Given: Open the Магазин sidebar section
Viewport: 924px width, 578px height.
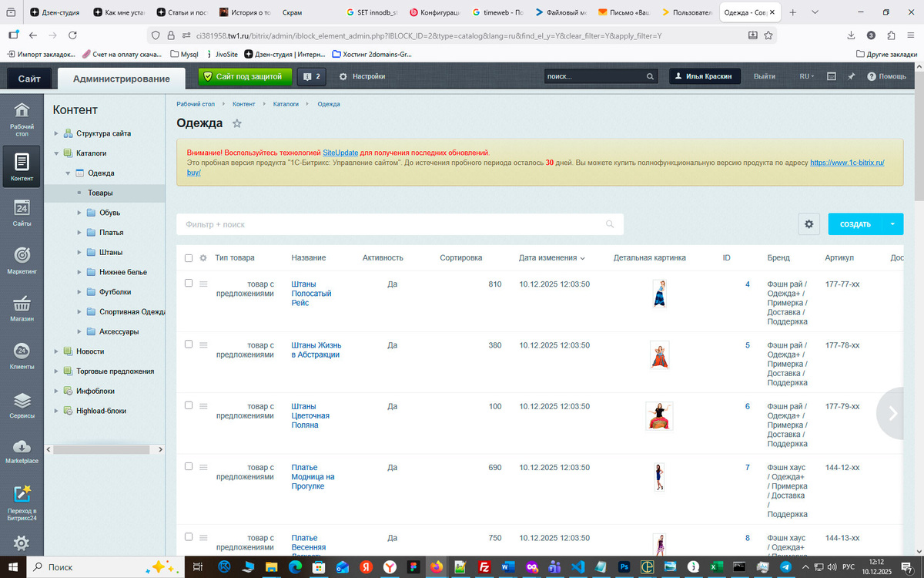Looking at the screenshot, I should pos(22,309).
